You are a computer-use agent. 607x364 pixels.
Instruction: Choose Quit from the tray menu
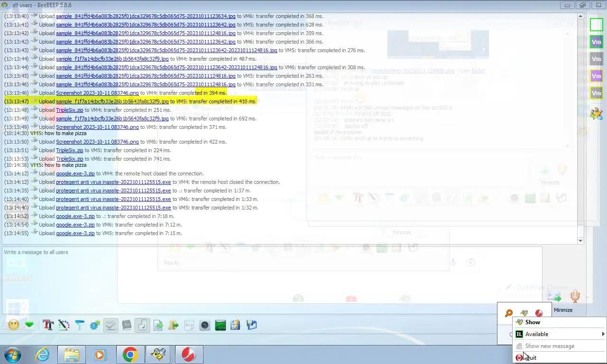click(x=560, y=358)
